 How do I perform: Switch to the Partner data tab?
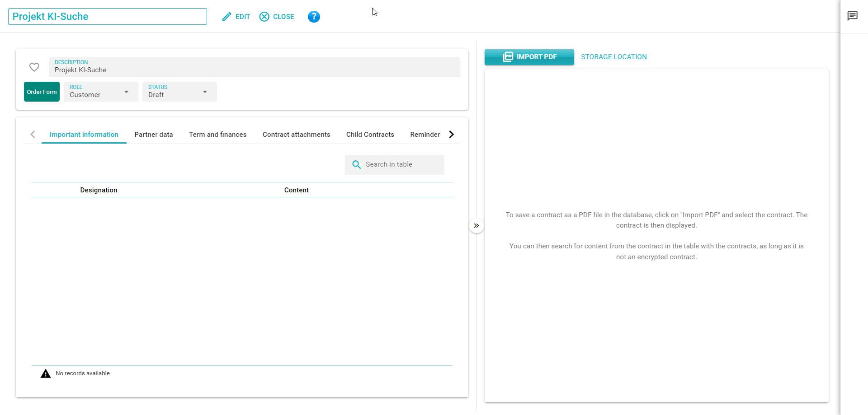153,135
